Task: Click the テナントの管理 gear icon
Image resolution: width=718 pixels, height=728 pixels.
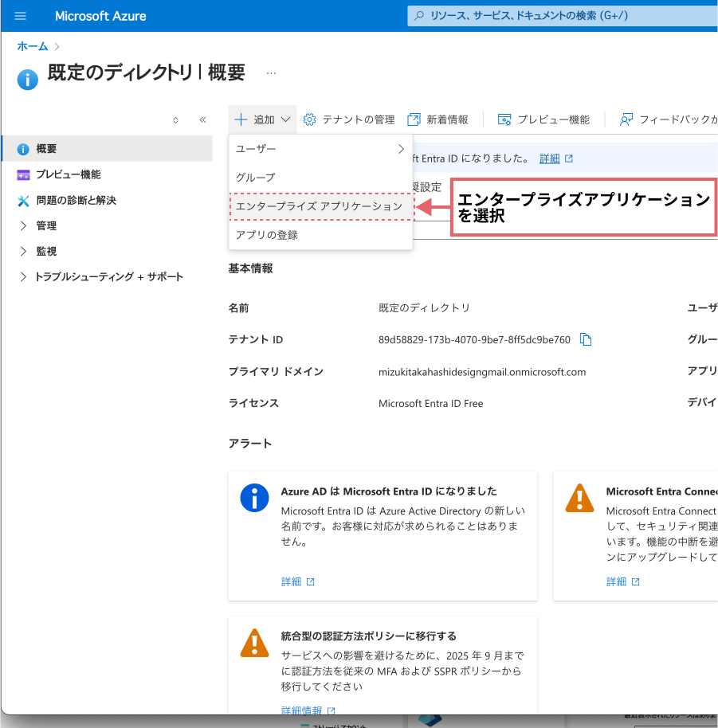Action: click(310, 119)
